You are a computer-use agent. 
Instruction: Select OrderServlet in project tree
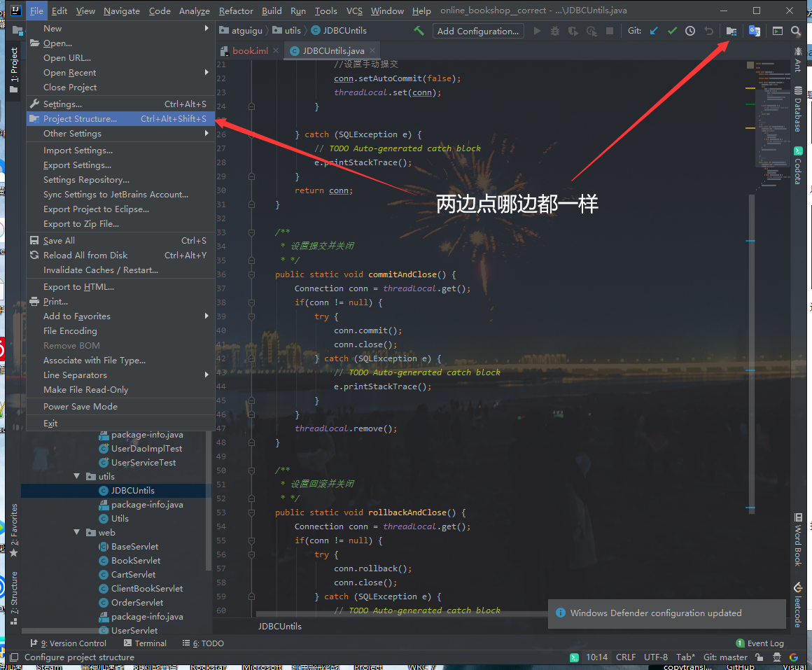click(136, 603)
